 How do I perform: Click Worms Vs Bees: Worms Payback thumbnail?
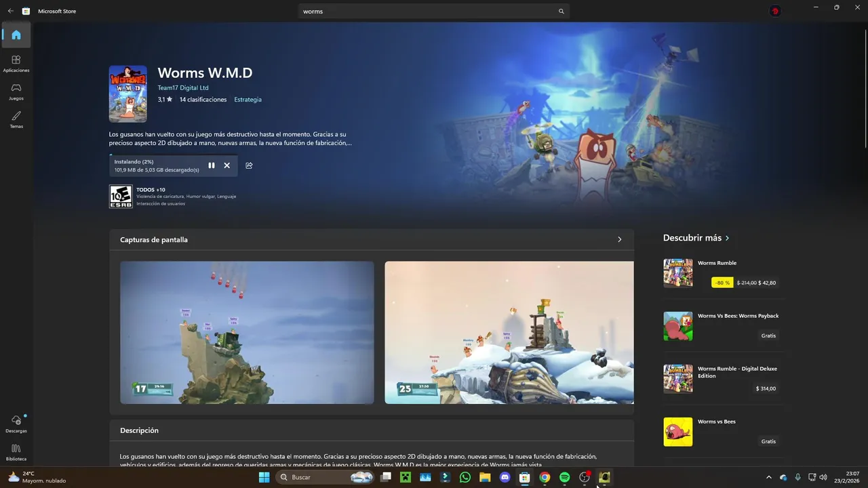point(678,326)
